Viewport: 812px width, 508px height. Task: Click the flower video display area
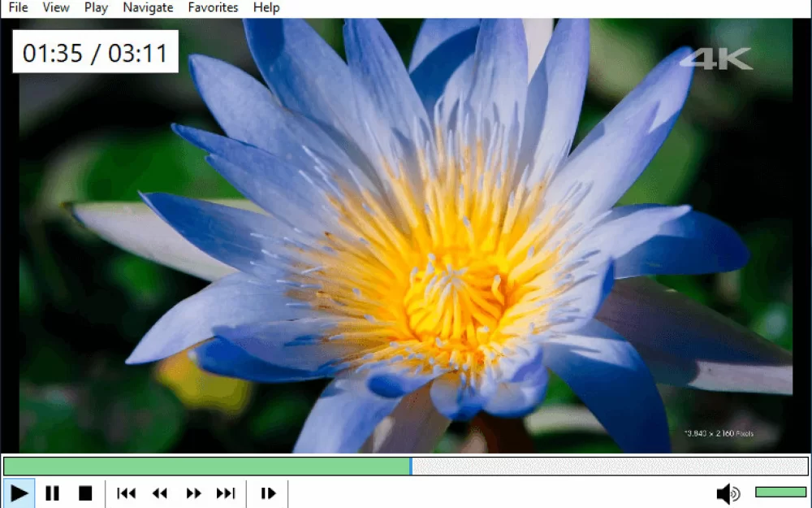pos(406,244)
